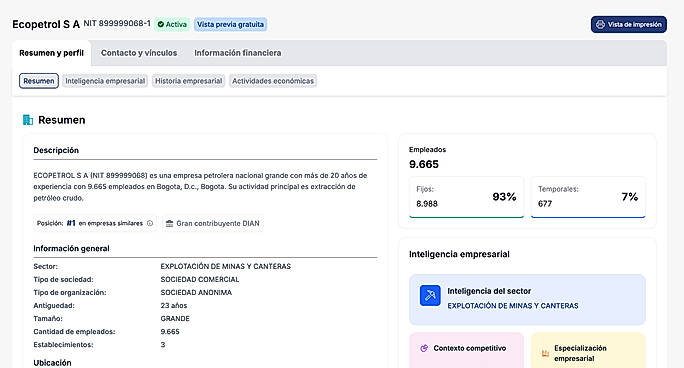Switch to Contacto y vínculos tab
684x368 pixels.
139,53
